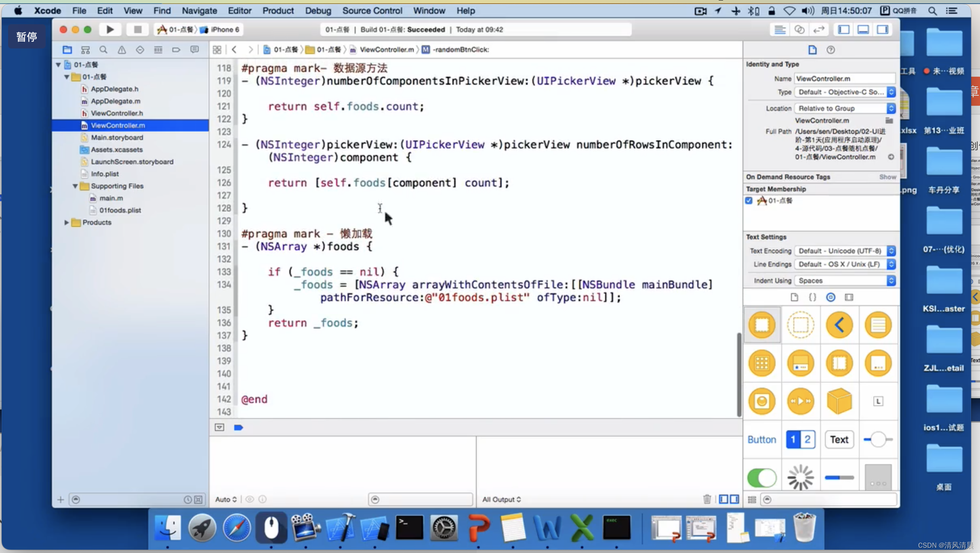Open the Test navigator diamond icon

pos(140,50)
